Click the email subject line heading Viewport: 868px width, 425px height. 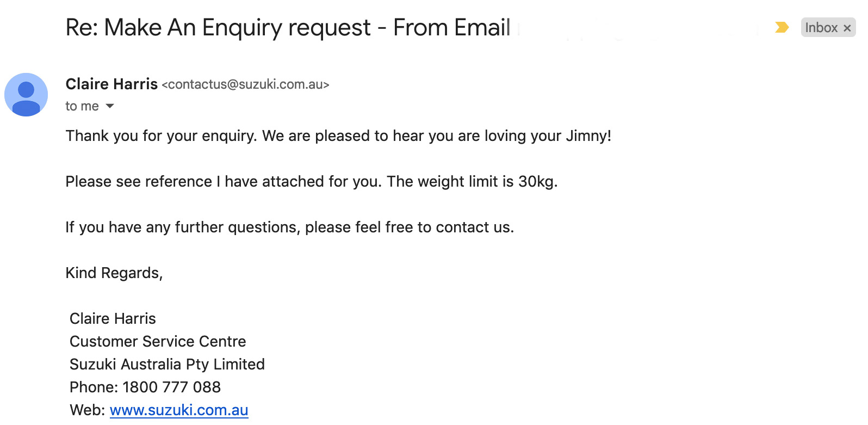pos(288,27)
